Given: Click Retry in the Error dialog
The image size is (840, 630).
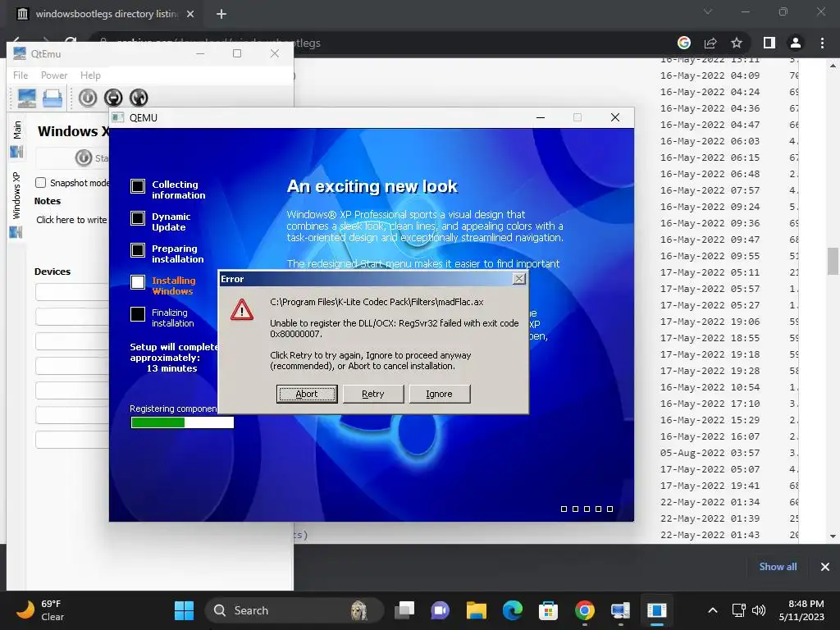Looking at the screenshot, I should 373,394.
